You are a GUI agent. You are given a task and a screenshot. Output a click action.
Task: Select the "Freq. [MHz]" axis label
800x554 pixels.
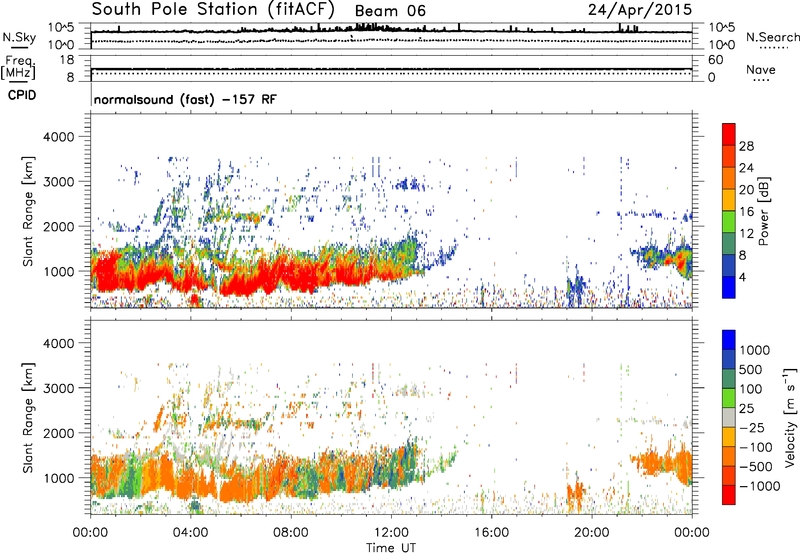tap(18, 68)
